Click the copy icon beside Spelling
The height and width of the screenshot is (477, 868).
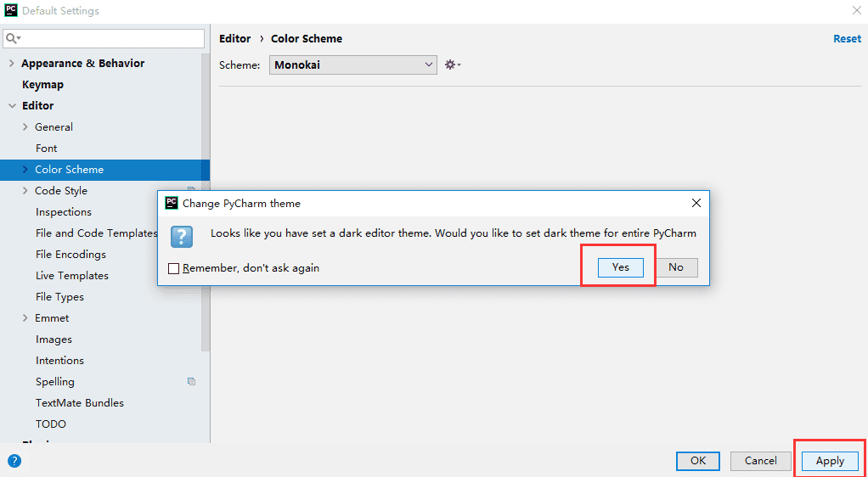pyautogui.click(x=192, y=381)
